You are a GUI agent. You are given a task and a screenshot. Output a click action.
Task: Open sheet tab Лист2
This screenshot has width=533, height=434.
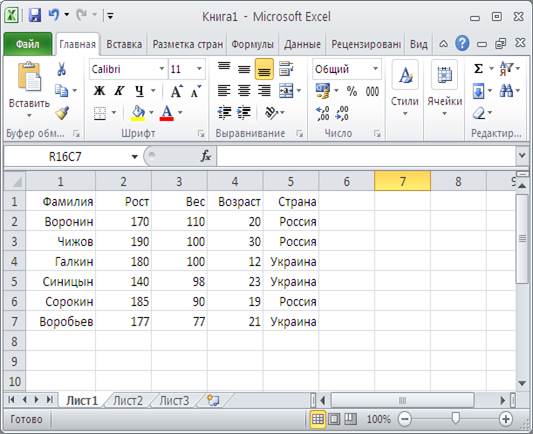click(x=128, y=401)
